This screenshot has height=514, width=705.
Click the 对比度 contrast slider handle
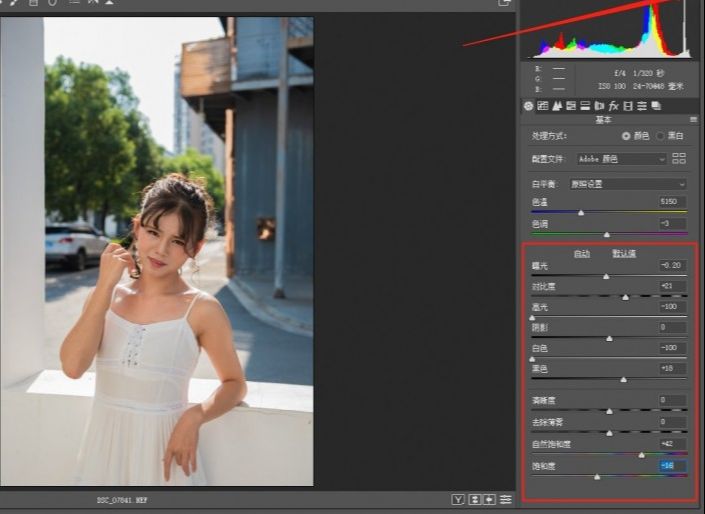(625, 297)
